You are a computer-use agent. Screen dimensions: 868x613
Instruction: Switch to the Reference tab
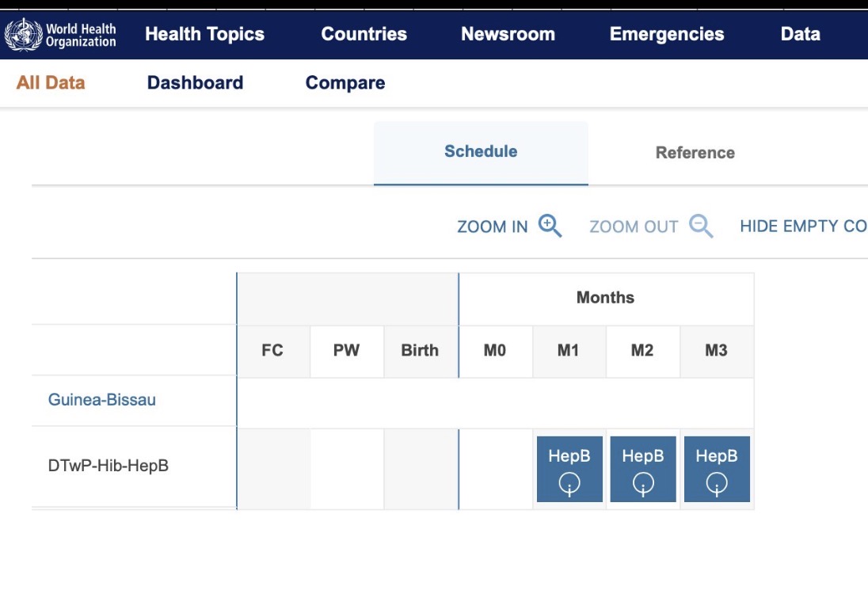point(695,153)
